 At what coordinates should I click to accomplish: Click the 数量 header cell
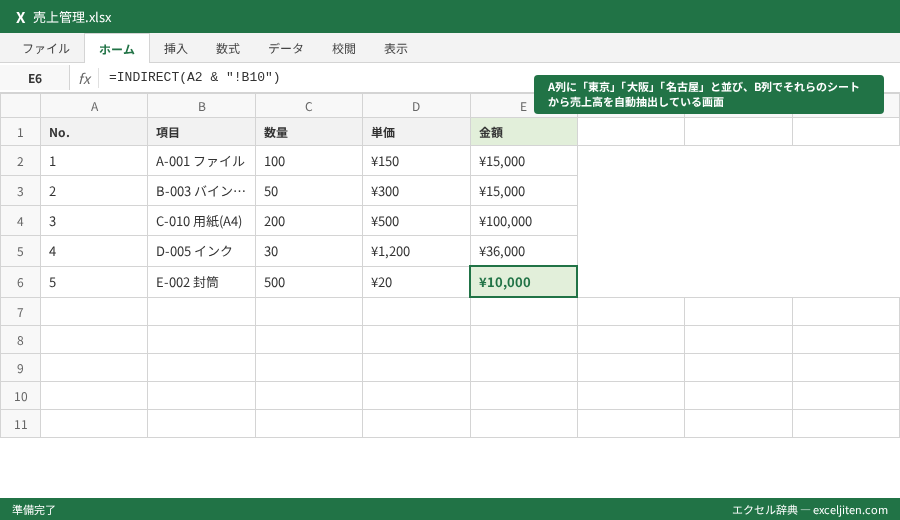(309, 132)
